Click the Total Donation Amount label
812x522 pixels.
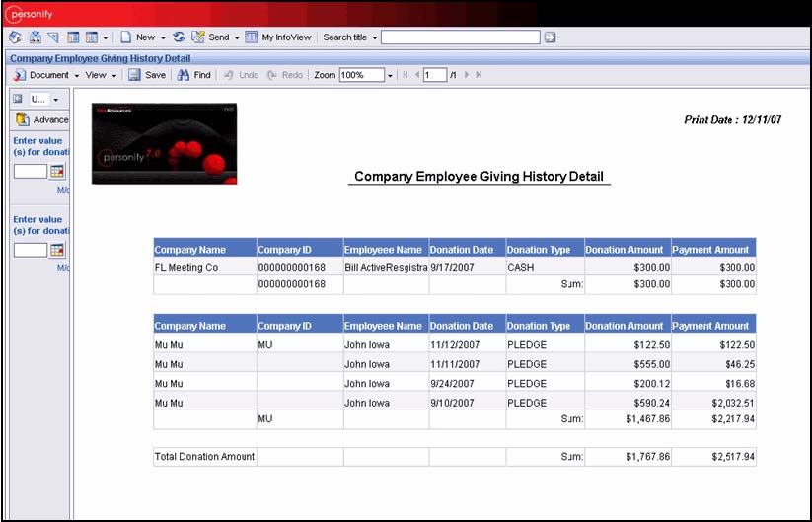pyautogui.click(x=204, y=456)
